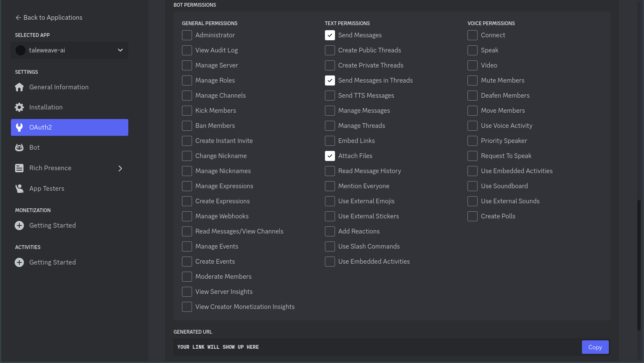The width and height of the screenshot is (644, 363).
Task: Enable Create Polls permission
Action: pos(473,216)
